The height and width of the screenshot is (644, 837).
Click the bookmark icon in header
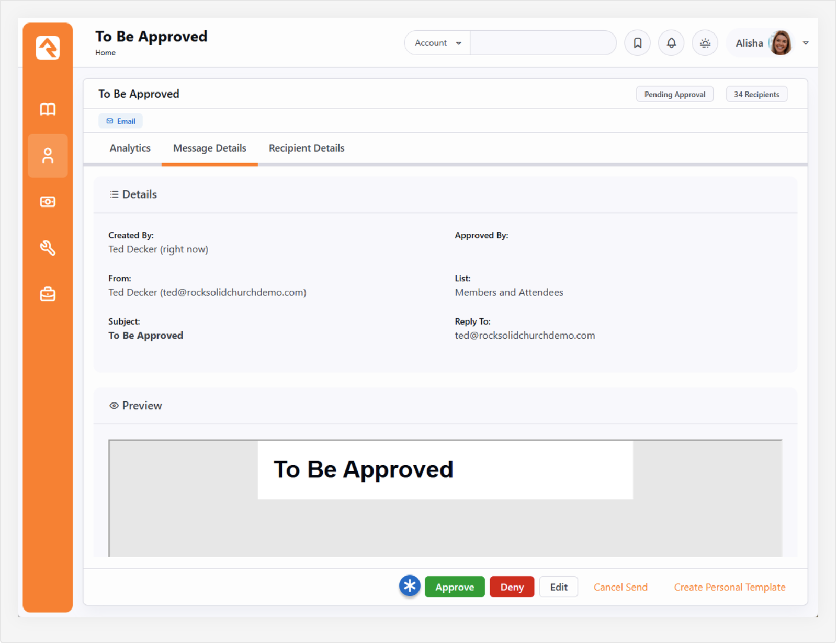pos(637,43)
